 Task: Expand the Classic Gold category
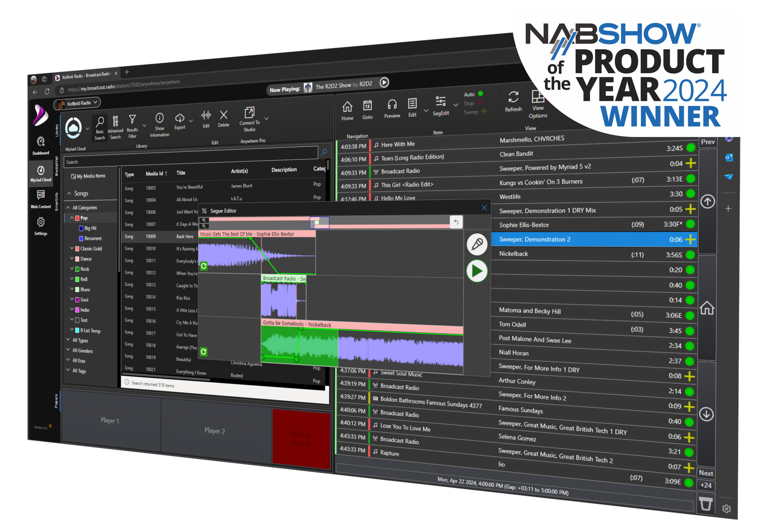pyautogui.click(x=72, y=248)
